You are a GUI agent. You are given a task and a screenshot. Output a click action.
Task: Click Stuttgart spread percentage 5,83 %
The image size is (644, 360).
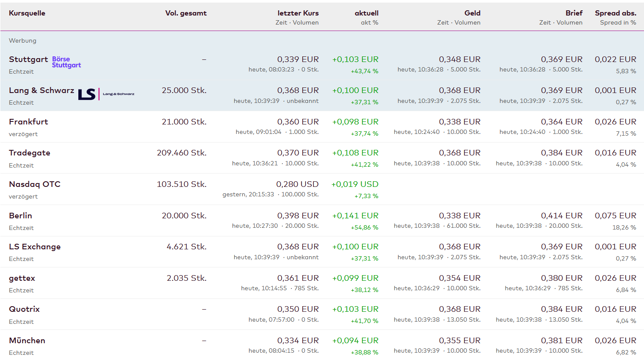click(626, 71)
